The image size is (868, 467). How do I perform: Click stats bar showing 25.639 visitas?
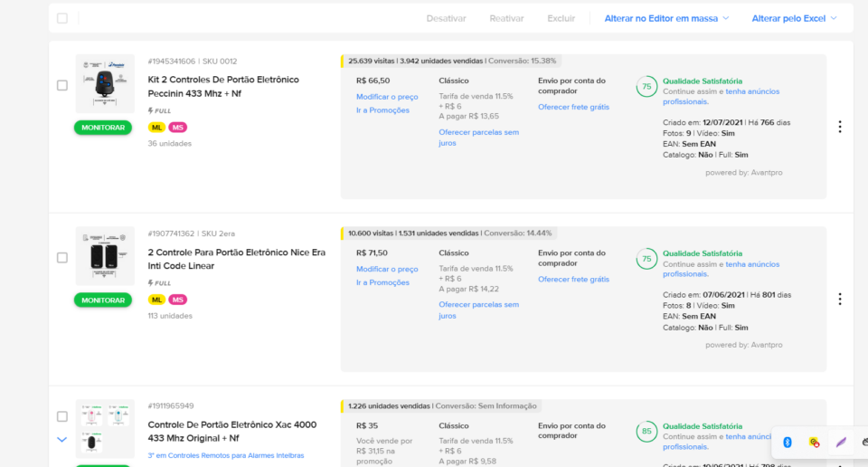click(452, 61)
